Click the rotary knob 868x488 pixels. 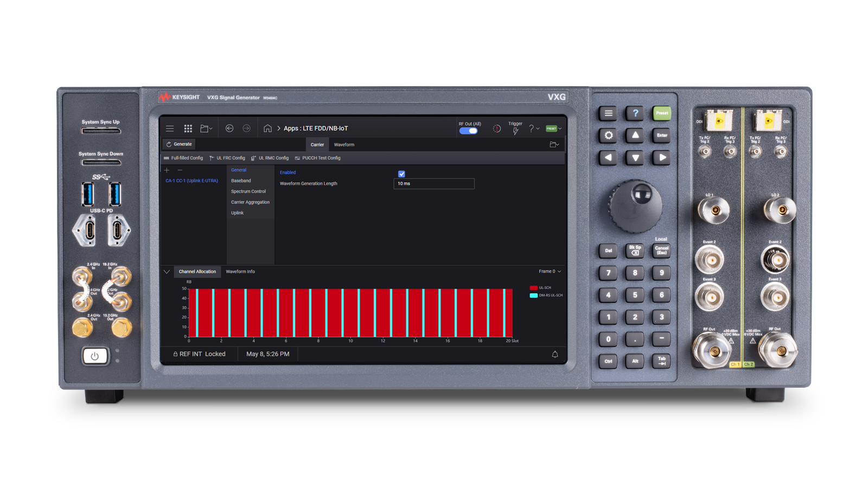635,206
